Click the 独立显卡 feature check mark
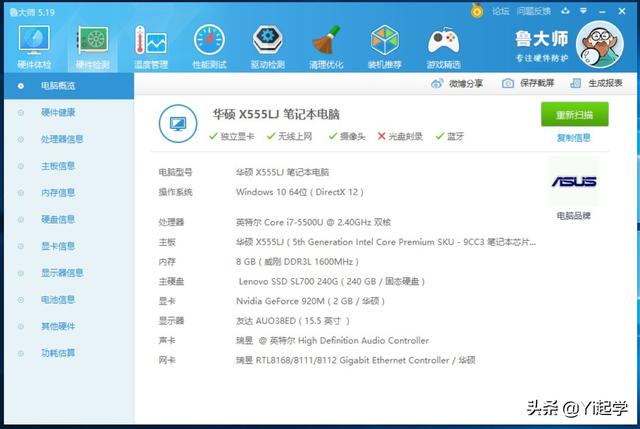This screenshot has height=429, width=640. tap(213, 136)
